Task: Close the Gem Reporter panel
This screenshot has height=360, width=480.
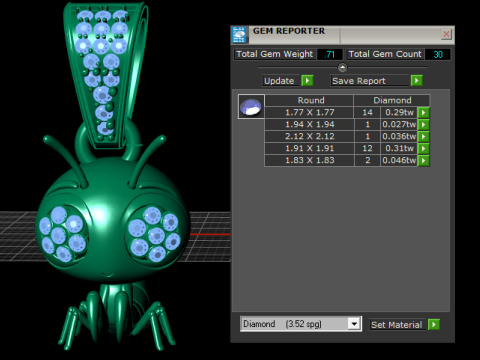Action: coord(446,34)
